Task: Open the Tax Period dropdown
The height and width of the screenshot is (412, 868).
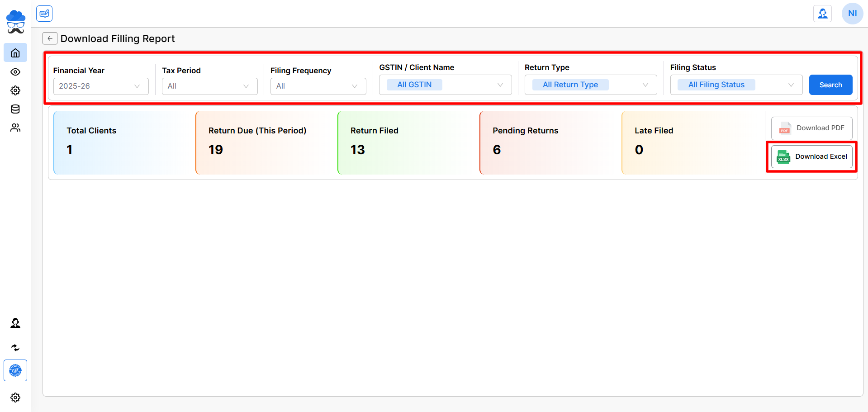Action: pyautogui.click(x=209, y=86)
